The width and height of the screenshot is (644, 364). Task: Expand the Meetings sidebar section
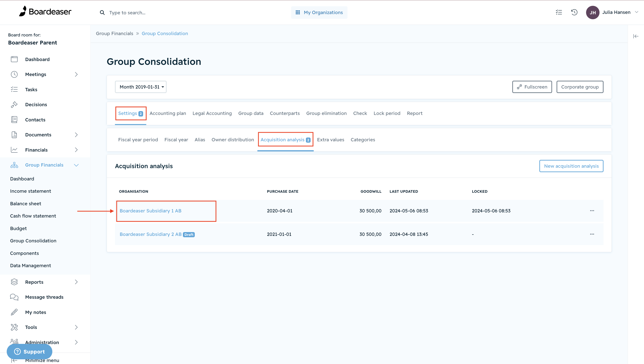(x=76, y=74)
